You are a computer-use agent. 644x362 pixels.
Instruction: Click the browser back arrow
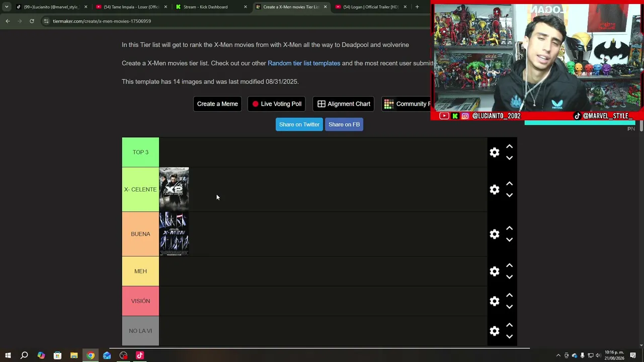click(x=8, y=21)
